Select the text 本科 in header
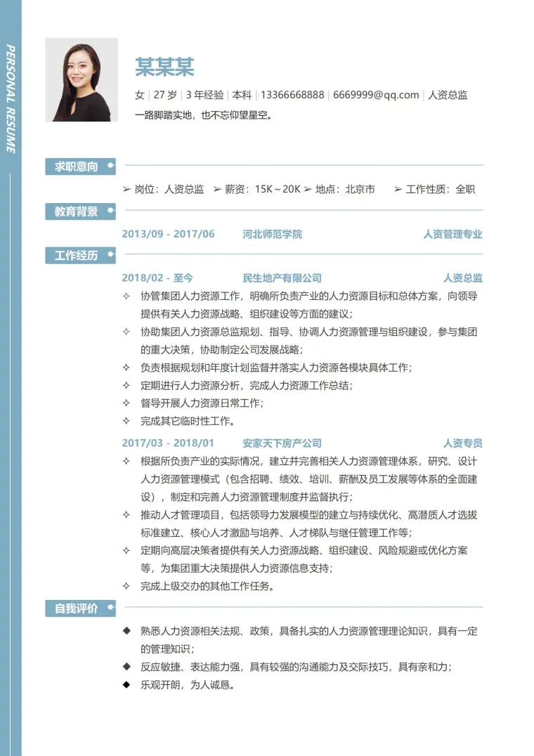534x756 pixels. click(242, 95)
